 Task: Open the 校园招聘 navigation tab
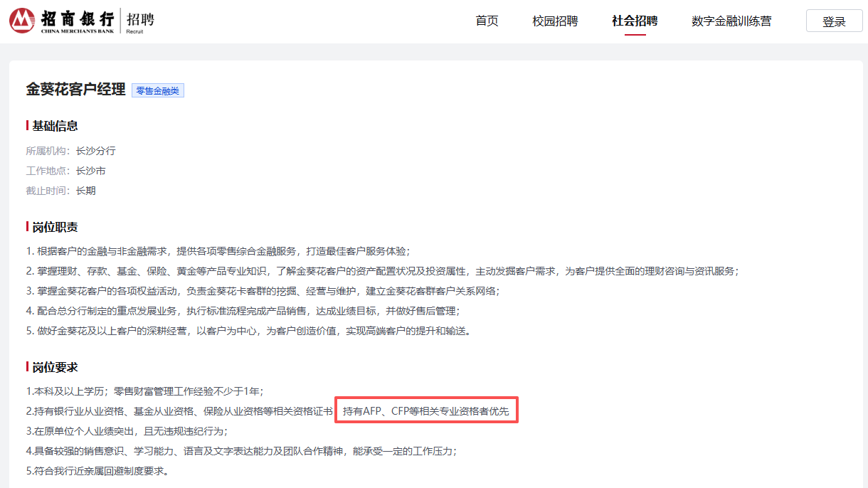click(x=555, y=21)
